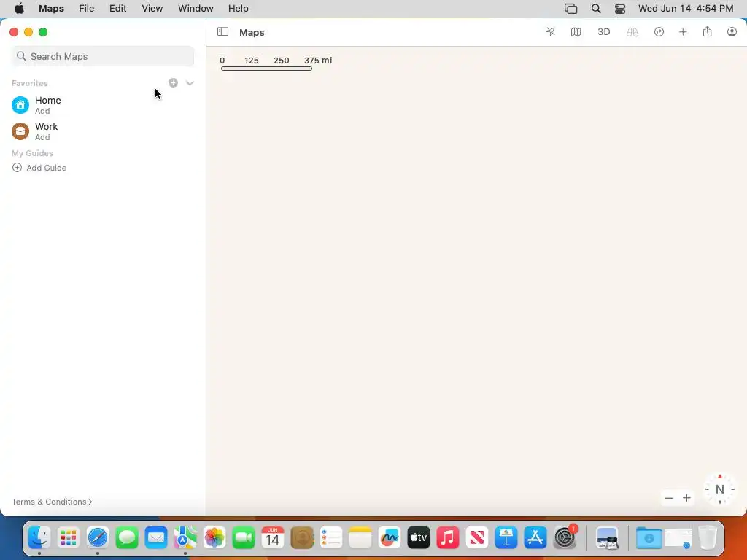The image size is (747, 560).
Task: Open Downloads folder in the Dock
Action: pyautogui.click(x=649, y=538)
